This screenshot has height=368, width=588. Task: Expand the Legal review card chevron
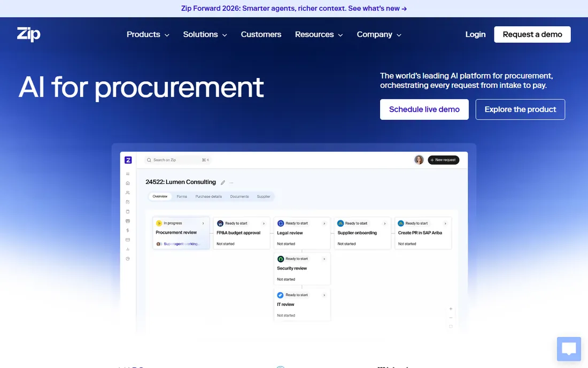(324, 224)
